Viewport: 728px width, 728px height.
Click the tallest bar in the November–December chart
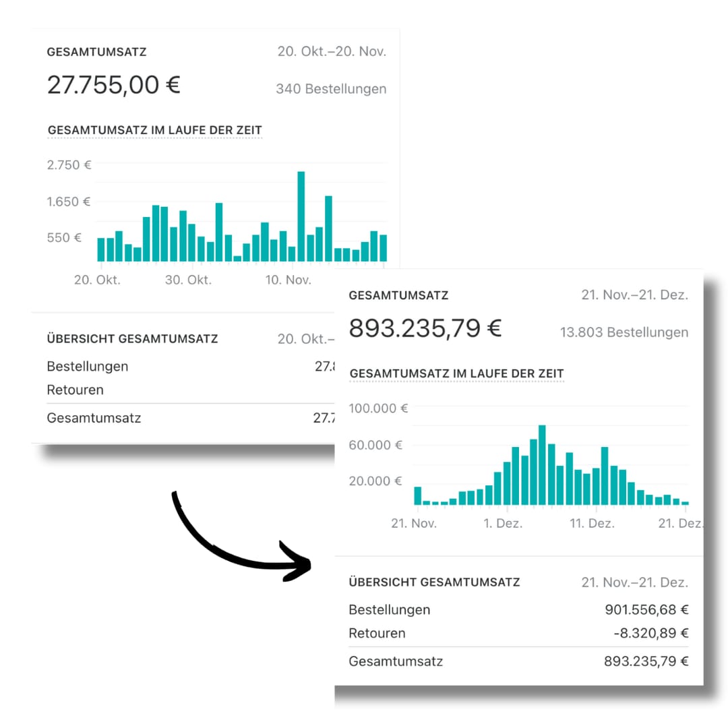[x=542, y=464]
